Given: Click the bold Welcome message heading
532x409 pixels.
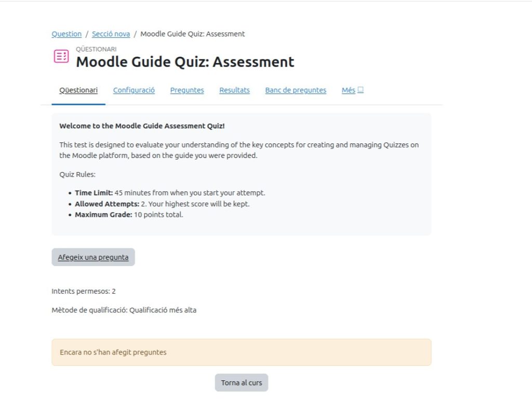Looking at the screenshot, I should (x=142, y=126).
